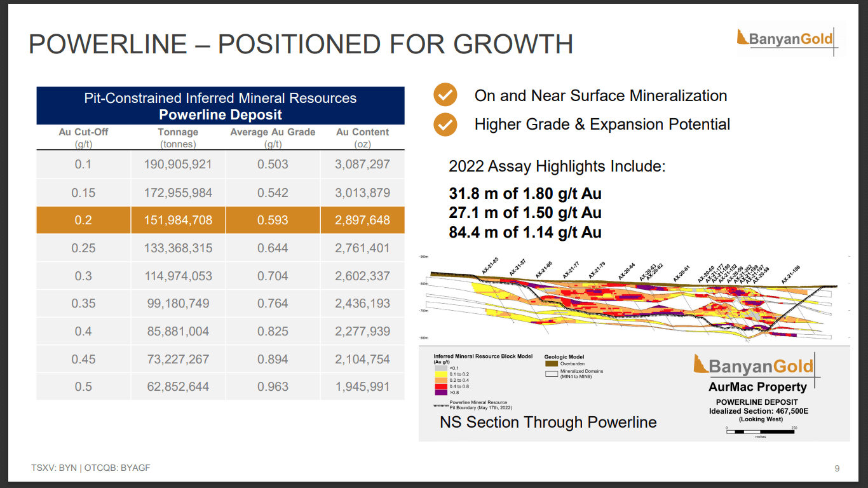
Task: Click drill hole label AX-21-85
Action: [489, 266]
